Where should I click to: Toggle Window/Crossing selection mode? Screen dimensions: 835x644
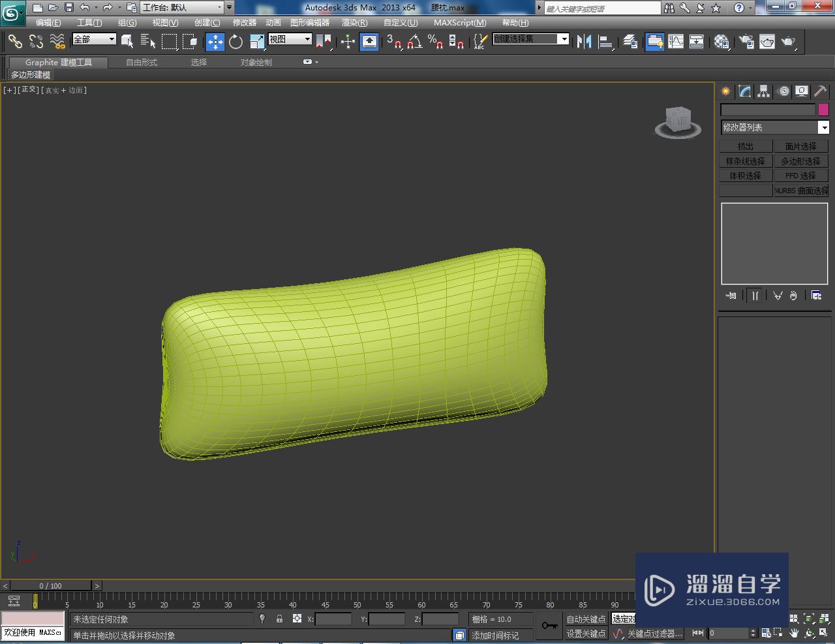(x=190, y=42)
